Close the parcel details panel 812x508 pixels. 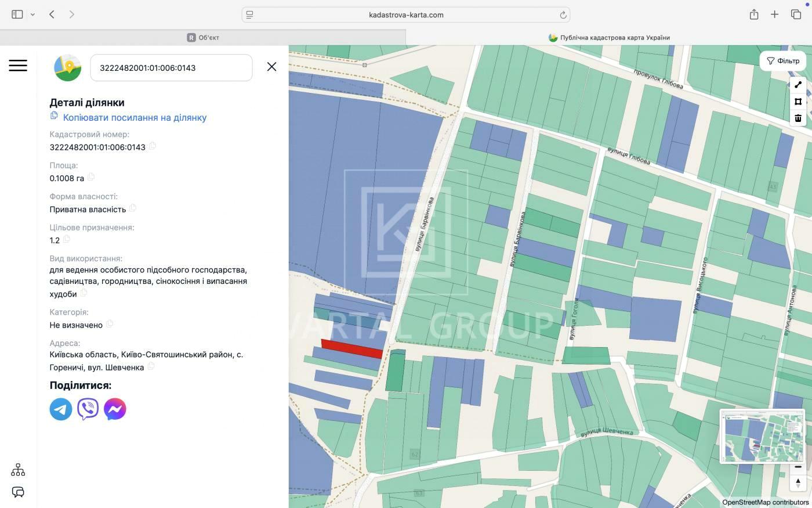point(271,67)
